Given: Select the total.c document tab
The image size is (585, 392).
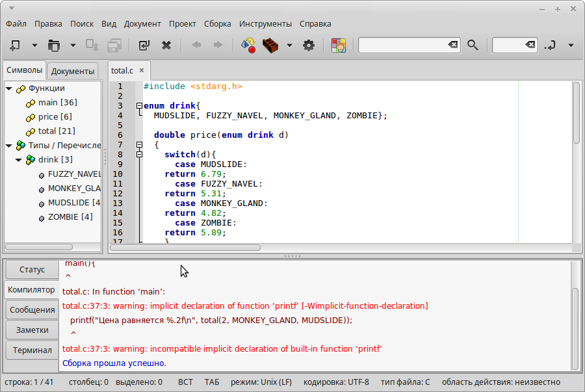Looking at the screenshot, I should point(122,70).
